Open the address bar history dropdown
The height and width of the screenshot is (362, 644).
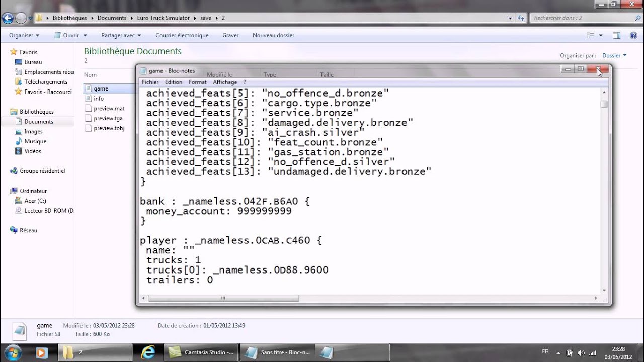(510, 18)
